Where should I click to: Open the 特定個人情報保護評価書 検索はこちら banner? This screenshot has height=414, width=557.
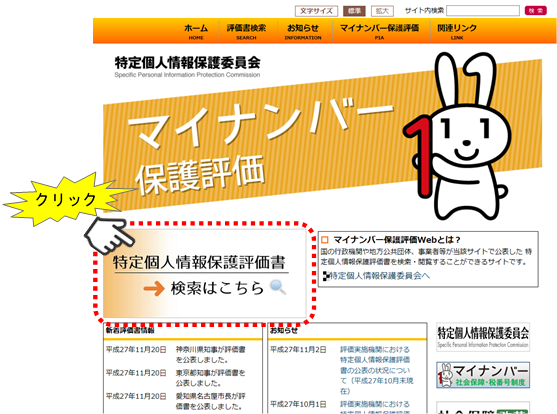coord(204,273)
